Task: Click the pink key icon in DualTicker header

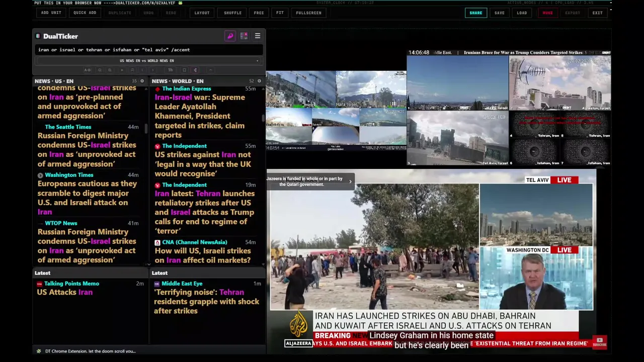Action: pyautogui.click(x=230, y=36)
